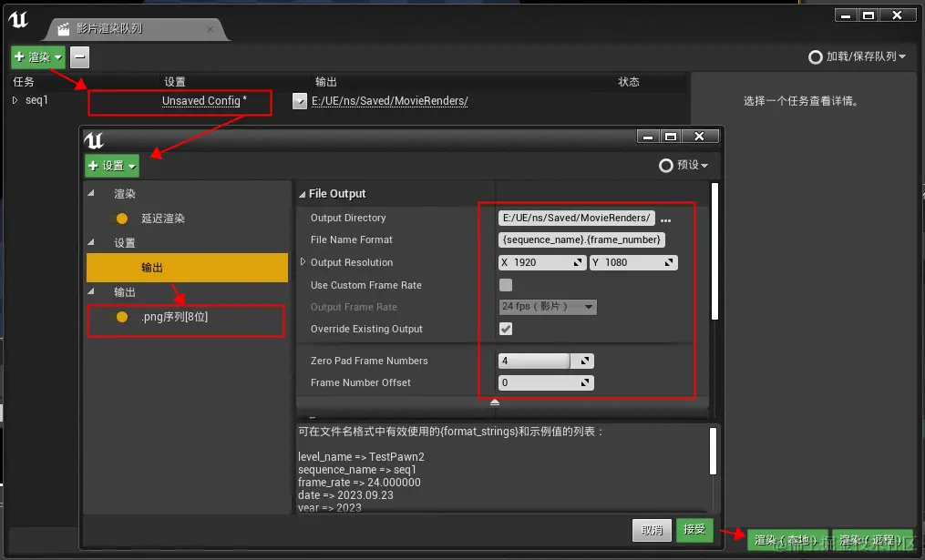Edit the File Name Format field
The width and height of the screenshot is (925, 560).
click(x=581, y=239)
